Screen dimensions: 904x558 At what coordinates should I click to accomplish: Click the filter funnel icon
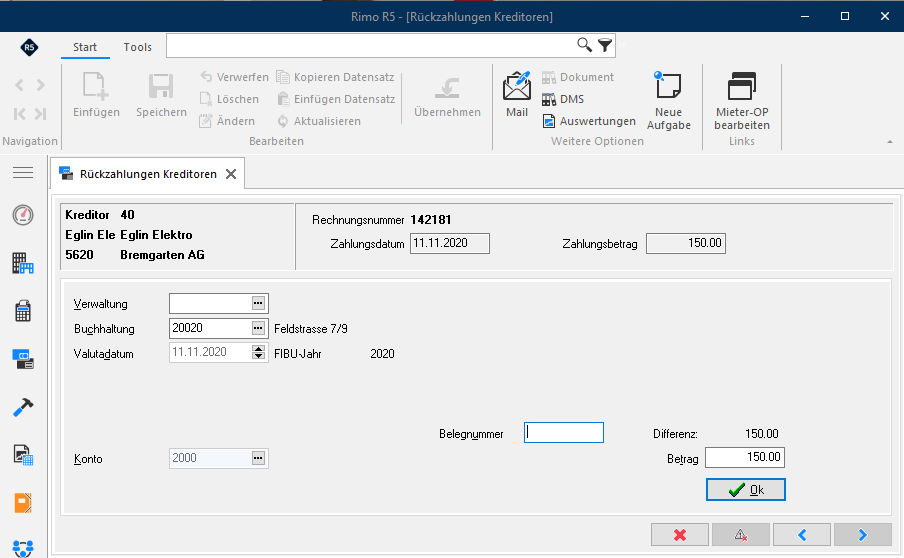click(x=605, y=45)
